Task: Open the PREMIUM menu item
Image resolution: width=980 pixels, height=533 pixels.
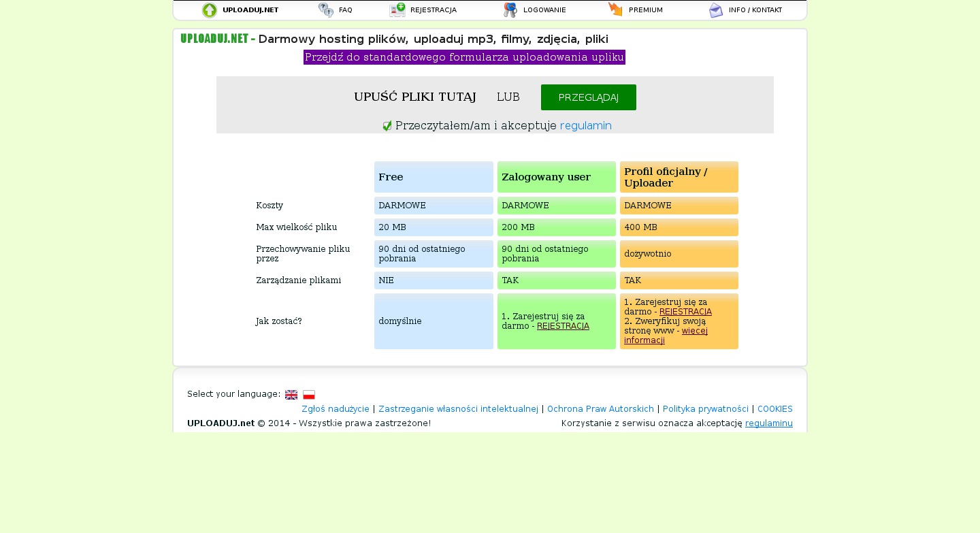Action: (x=645, y=10)
